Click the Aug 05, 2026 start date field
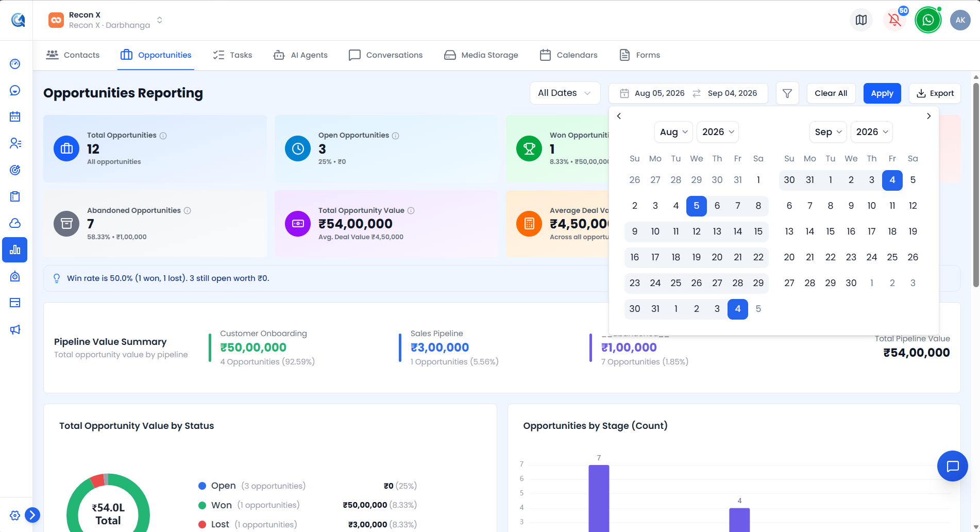The width and height of the screenshot is (980, 532). coord(660,93)
